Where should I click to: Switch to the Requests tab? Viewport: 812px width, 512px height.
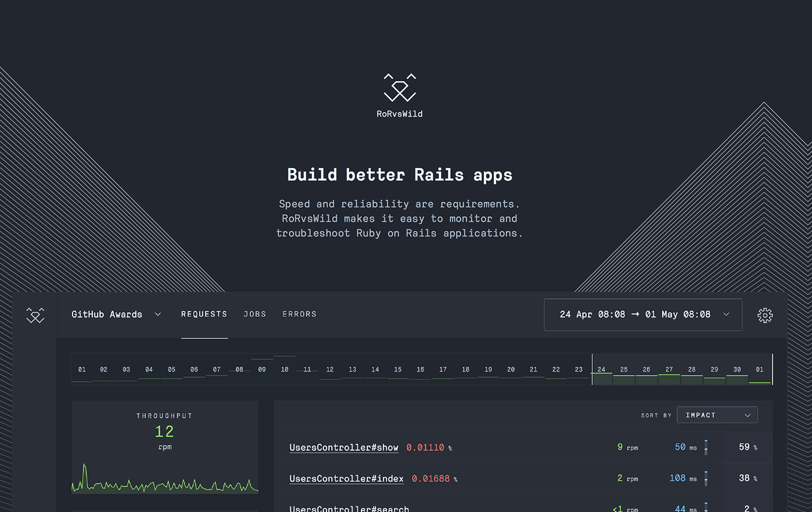point(204,314)
